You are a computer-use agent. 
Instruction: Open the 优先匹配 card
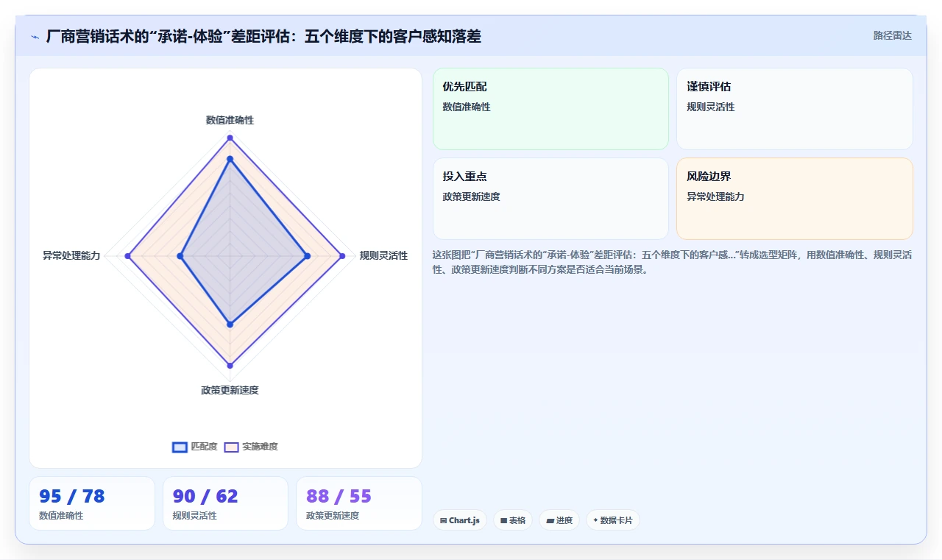click(550, 109)
